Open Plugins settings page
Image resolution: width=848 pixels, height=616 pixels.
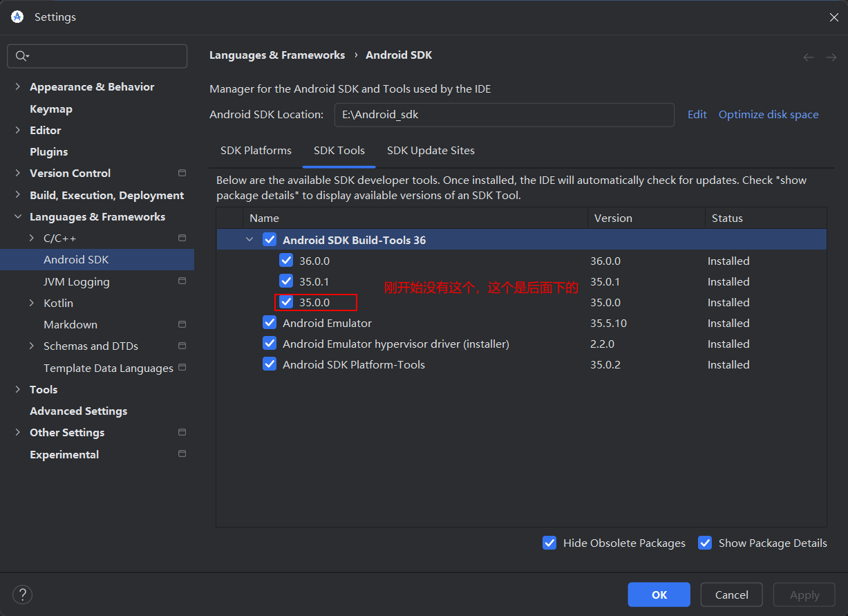[x=48, y=151]
